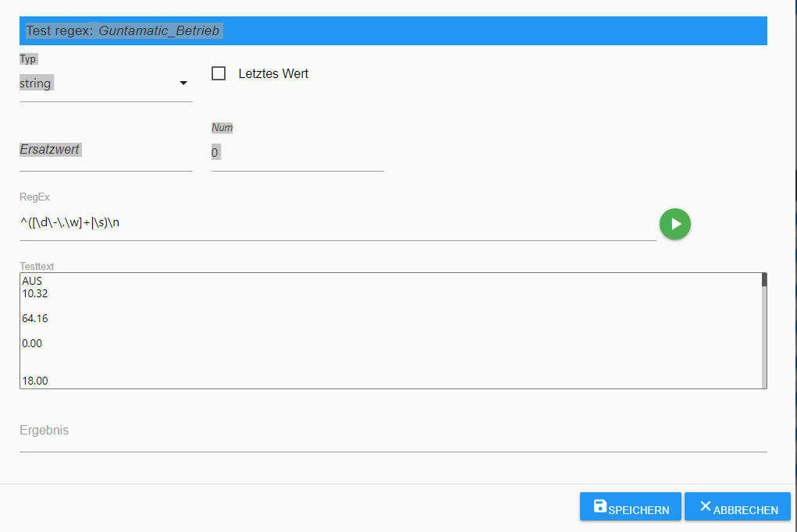Click the AUS line in Testtext
The width and height of the screenshot is (797, 532).
(x=32, y=281)
